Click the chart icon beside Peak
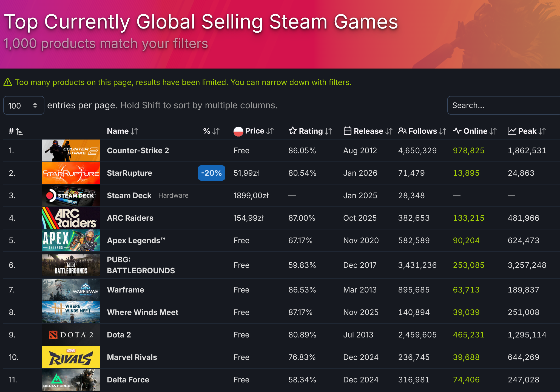Viewport: 560px width, 392px height. [512, 131]
